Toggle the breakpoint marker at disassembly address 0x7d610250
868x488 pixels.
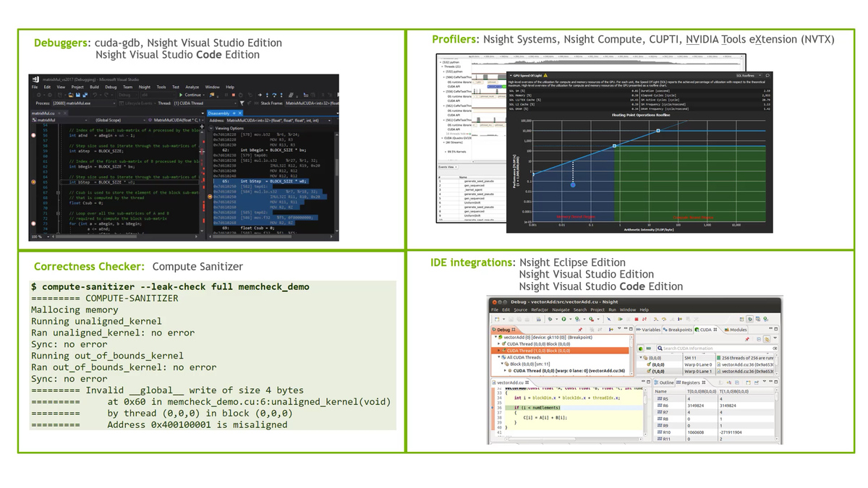[210, 197]
